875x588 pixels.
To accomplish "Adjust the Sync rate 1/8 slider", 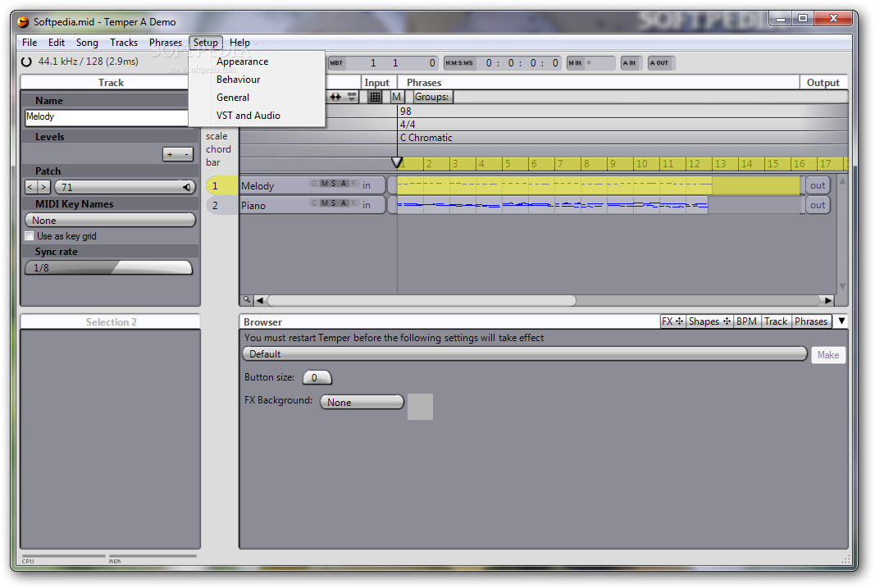I will click(109, 268).
